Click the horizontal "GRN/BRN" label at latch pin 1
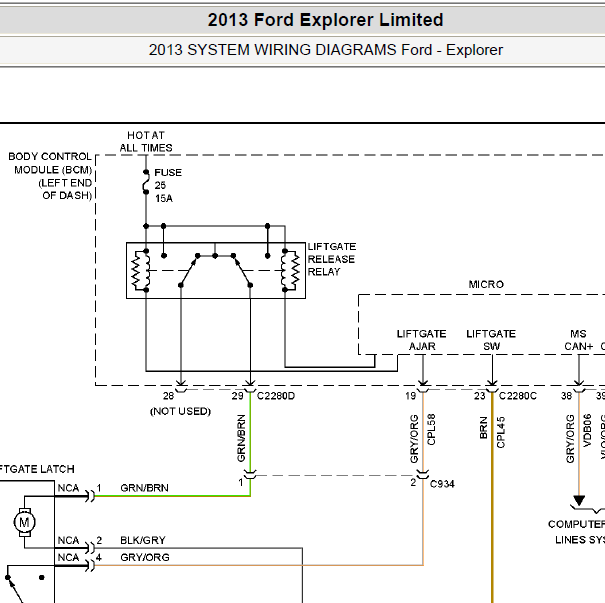Viewport: 605px width, 603px height. click(x=144, y=488)
